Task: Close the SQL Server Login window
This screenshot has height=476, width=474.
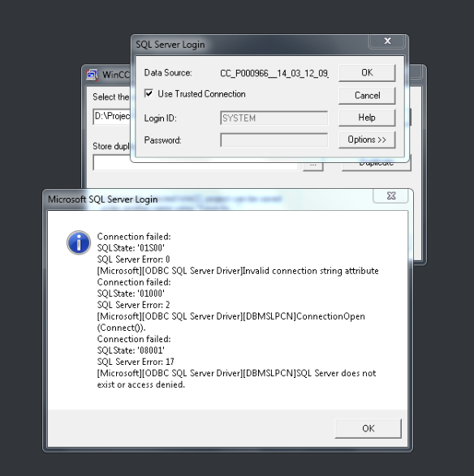Action: [x=387, y=41]
